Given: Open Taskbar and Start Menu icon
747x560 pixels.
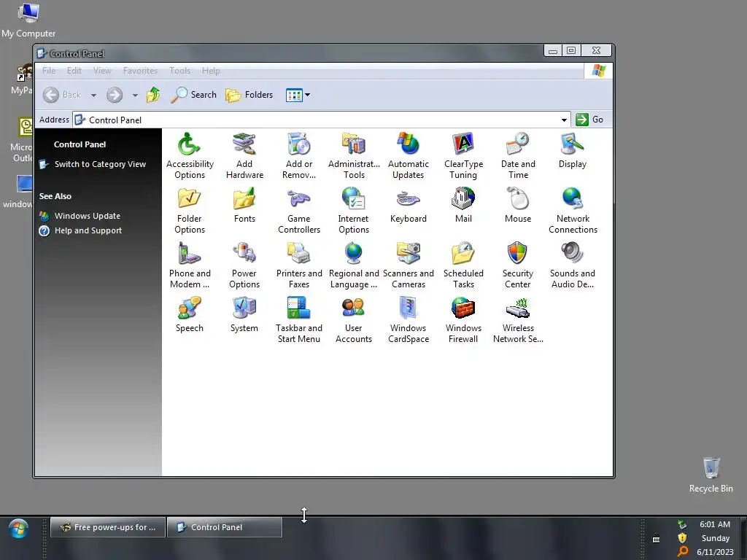Looking at the screenshot, I should tap(299, 320).
